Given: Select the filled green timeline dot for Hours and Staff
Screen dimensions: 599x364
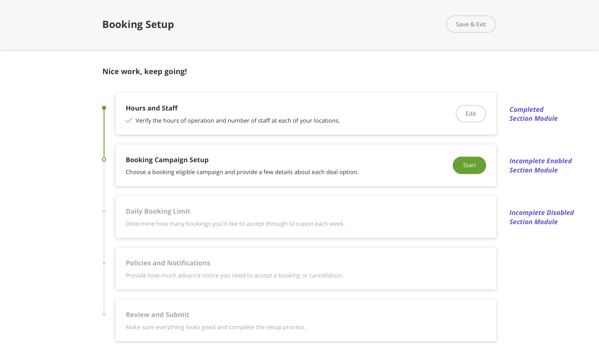Looking at the screenshot, I should [x=104, y=108].
